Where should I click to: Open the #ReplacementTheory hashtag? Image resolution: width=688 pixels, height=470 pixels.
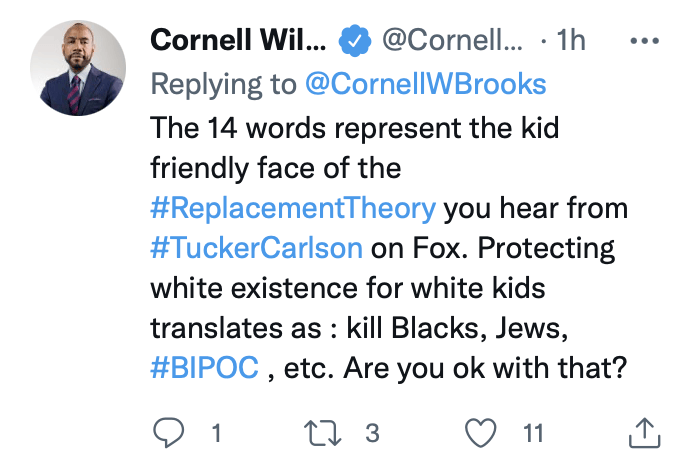coord(293,208)
